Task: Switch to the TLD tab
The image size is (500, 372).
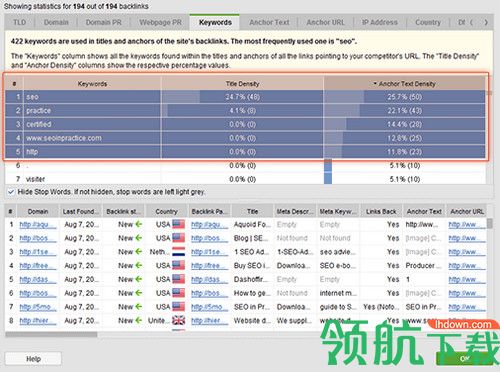Action: pyautogui.click(x=20, y=22)
